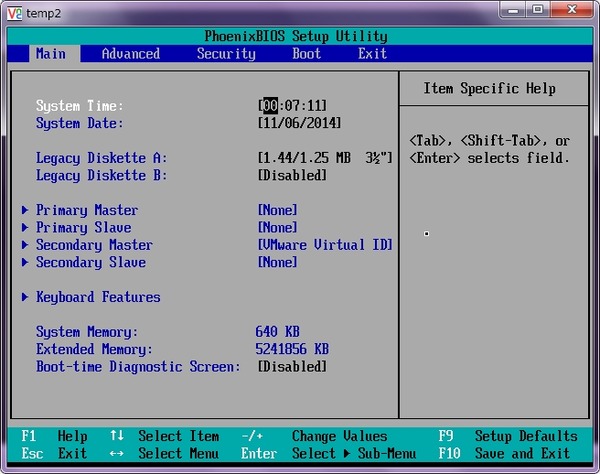The image size is (600, 474).
Task: Minimize the temp2 console window
Action: click(513, 10)
